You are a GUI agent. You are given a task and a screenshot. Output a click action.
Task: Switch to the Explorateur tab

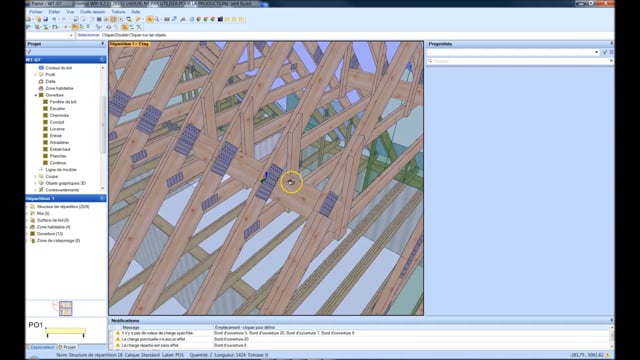[41, 347]
